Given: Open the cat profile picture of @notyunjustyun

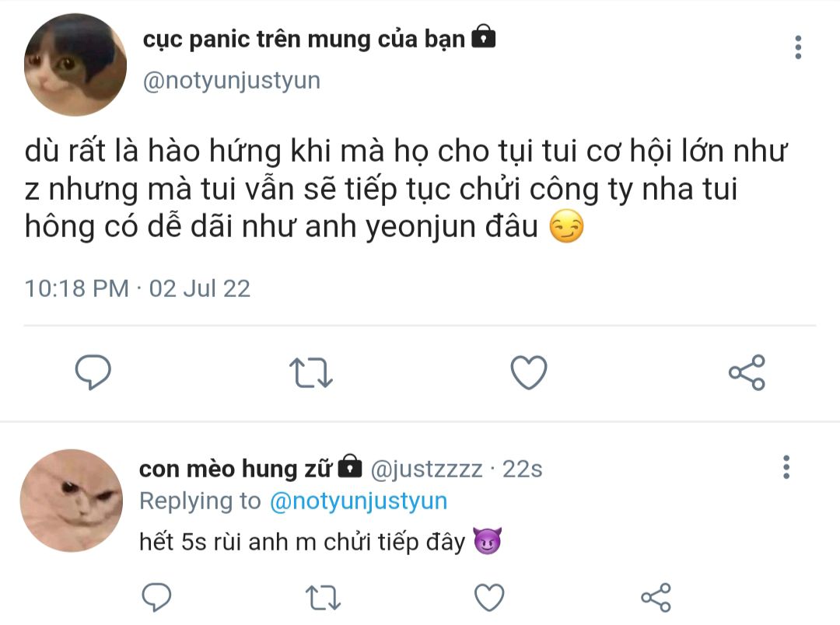Looking at the screenshot, I should point(75,65).
